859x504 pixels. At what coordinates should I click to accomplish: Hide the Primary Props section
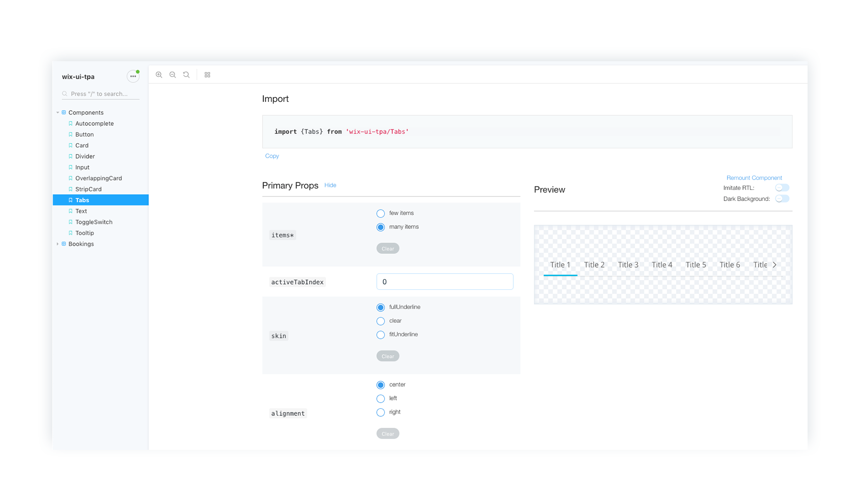(x=330, y=185)
